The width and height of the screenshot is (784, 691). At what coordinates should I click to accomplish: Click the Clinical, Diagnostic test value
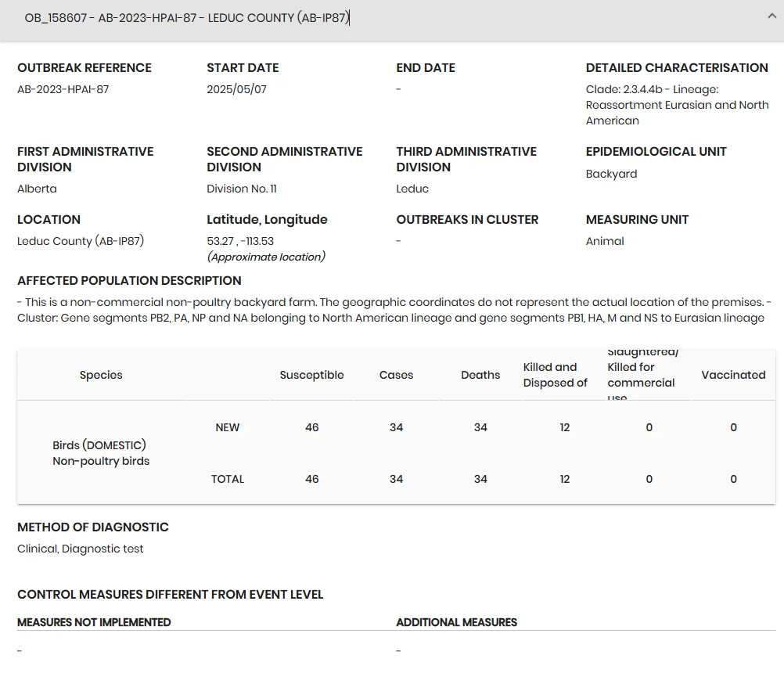pos(80,549)
